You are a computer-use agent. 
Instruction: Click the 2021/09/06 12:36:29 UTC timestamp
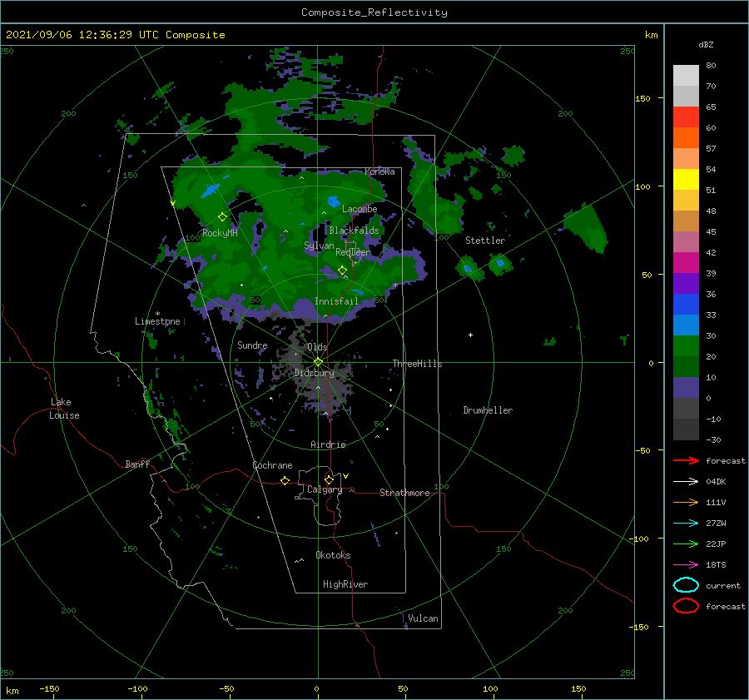click(x=82, y=35)
